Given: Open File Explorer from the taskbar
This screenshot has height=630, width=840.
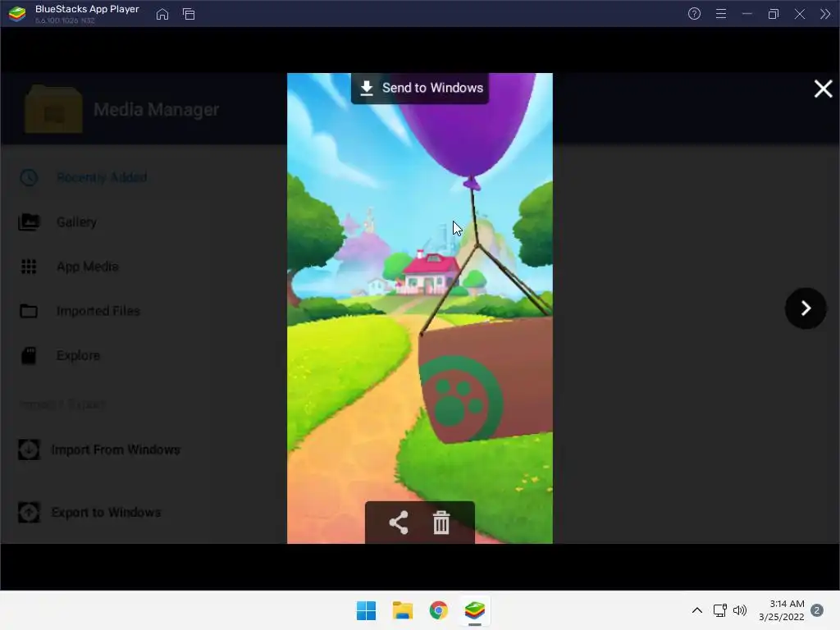Looking at the screenshot, I should tap(402, 610).
